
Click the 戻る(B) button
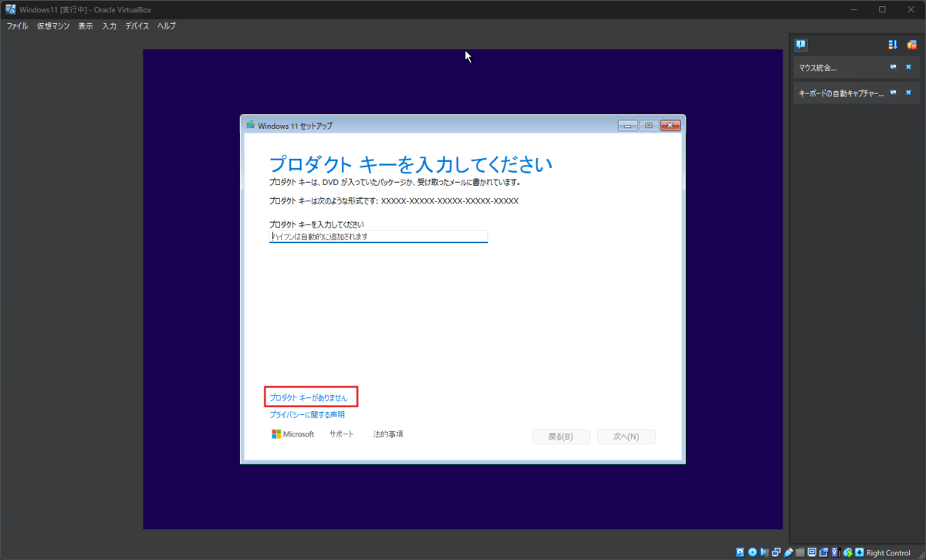pyautogui.click(x=561, y=437)
